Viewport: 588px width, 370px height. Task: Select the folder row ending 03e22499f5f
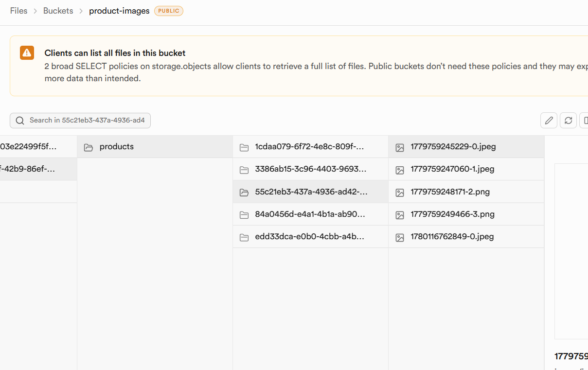(x=38, y=147)
